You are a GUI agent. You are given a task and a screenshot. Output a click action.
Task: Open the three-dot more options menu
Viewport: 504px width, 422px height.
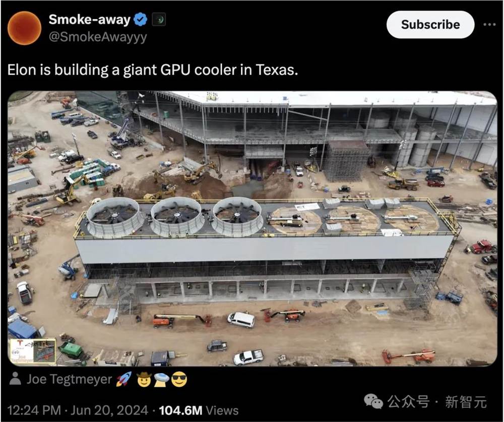click(x=489, y=24)
